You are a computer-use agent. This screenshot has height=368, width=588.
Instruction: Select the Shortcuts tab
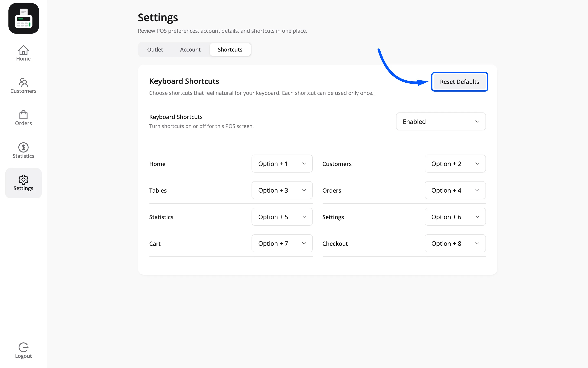[230, 50]
